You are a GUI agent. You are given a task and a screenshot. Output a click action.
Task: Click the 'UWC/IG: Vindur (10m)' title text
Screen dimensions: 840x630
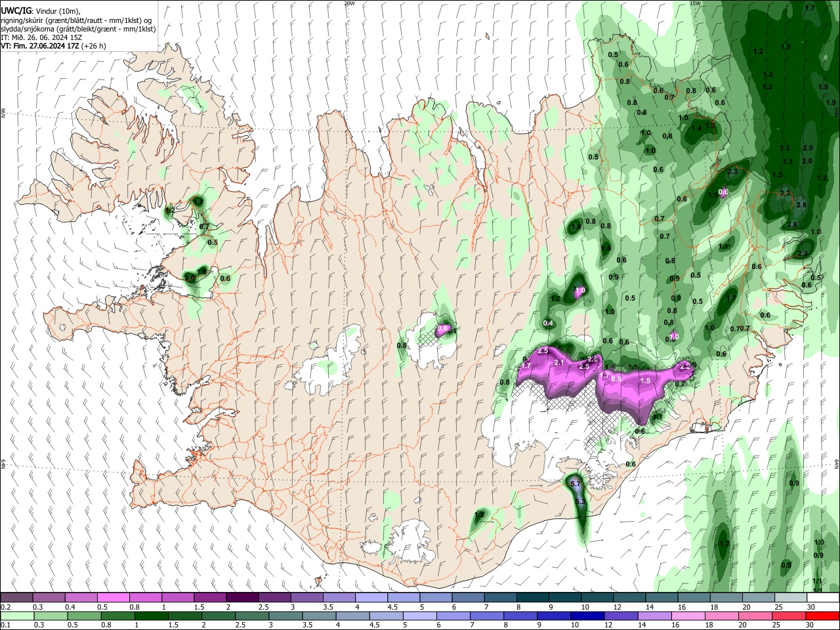40,11
